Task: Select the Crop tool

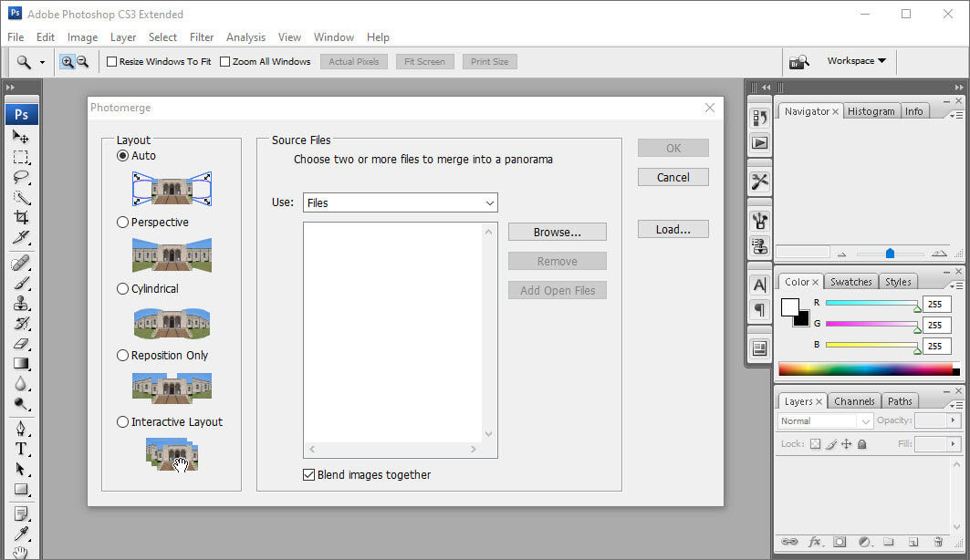Action: pos(21,218)
